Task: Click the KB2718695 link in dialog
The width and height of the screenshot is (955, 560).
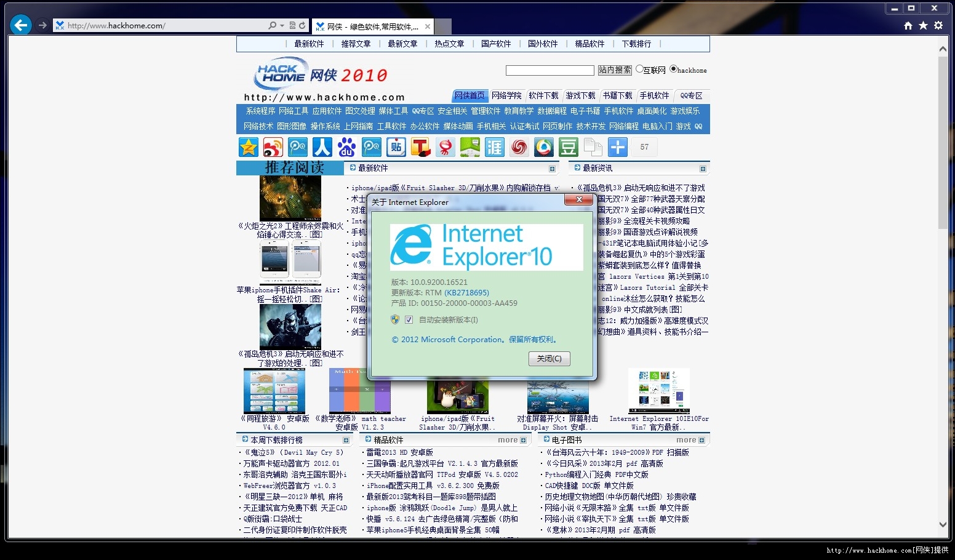Action: [x=466, y=293]
